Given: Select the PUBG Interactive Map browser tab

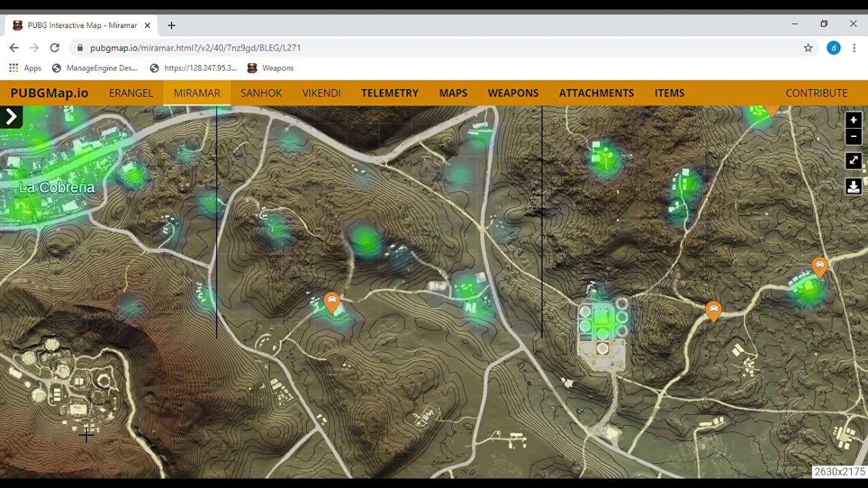Looking at the screenshot, I should (81, 25).
